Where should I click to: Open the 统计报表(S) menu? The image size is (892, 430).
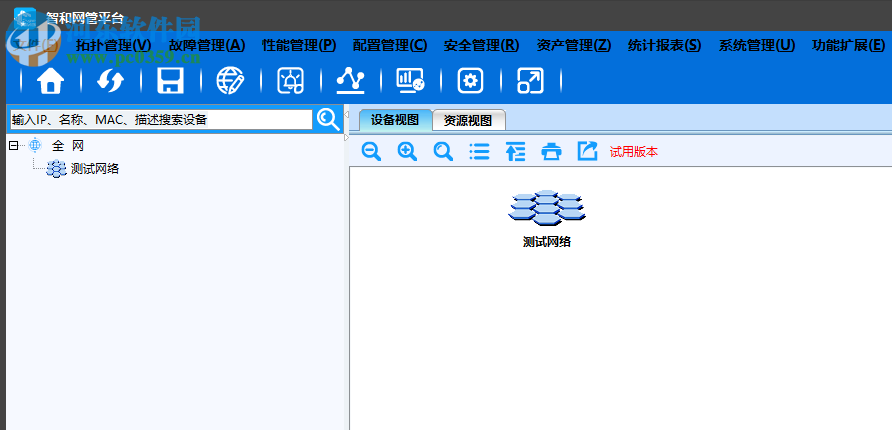click(664, 46)
